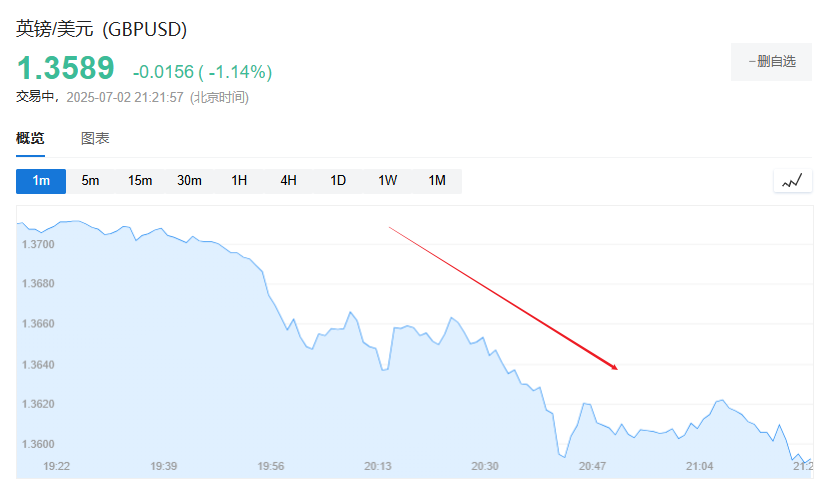Select the 5m timeframe
The height and width of the screenshot is (482, 815).
[90, 181]
